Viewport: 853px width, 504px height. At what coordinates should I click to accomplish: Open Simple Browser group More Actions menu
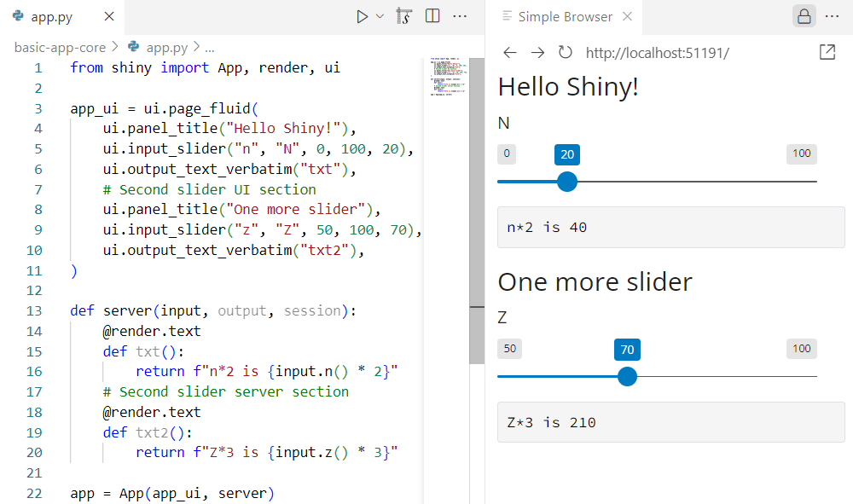click(x=832, y=16)
